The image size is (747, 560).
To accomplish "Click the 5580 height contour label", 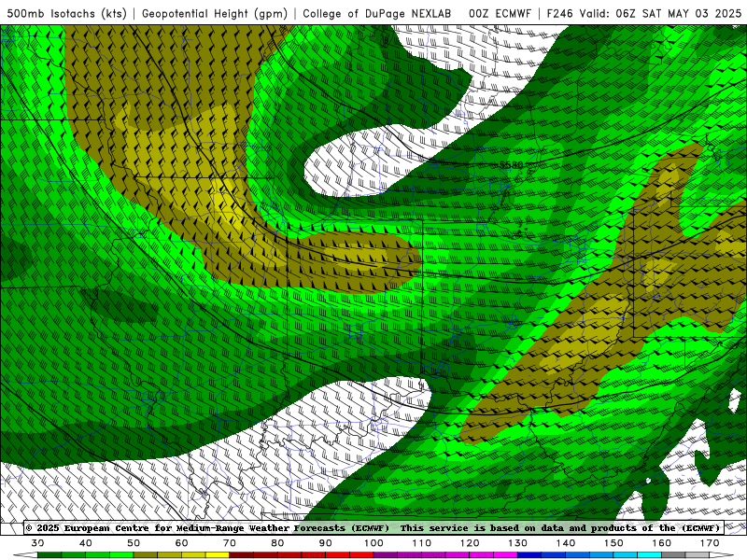I will 511,165.
